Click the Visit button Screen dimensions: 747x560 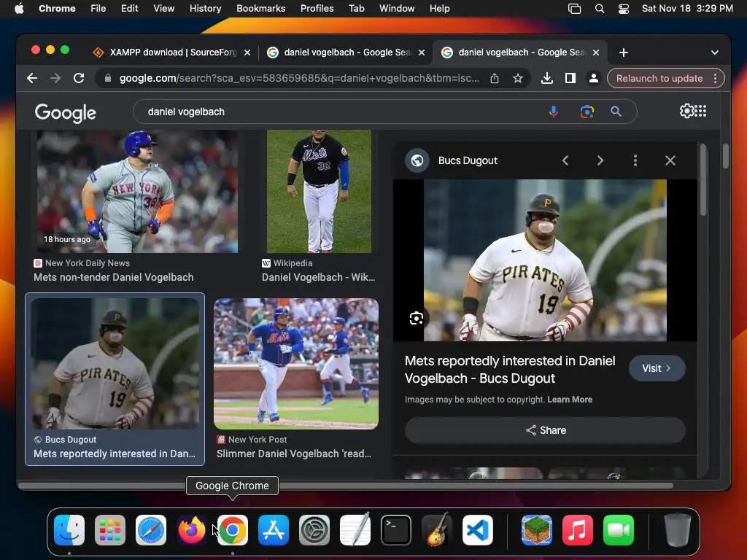(x=657, y=368)
